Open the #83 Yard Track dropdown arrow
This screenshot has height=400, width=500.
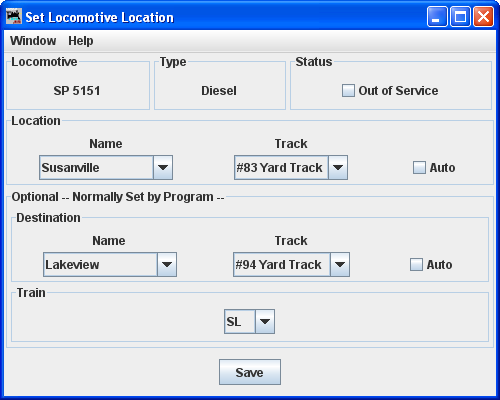pos(338,167)
